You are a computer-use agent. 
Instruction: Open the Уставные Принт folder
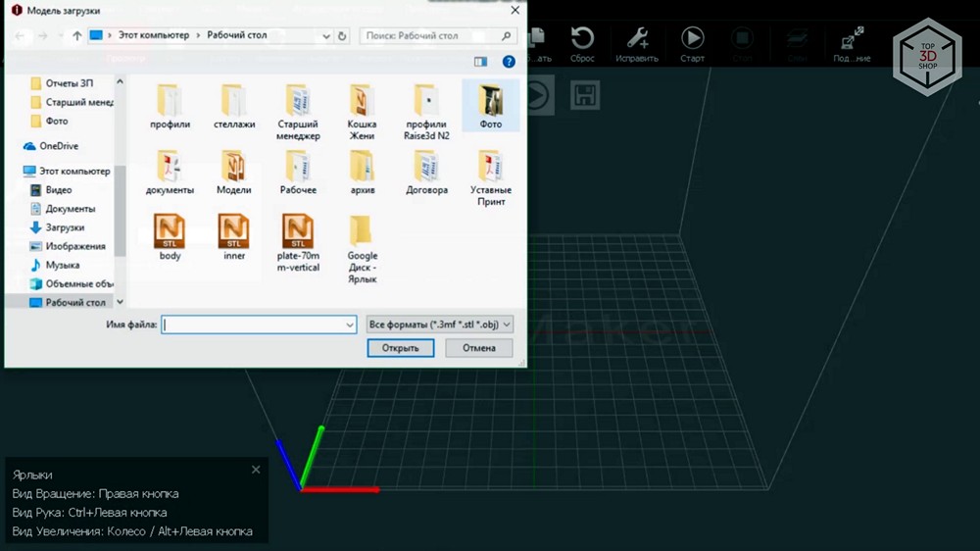(491, 177)
